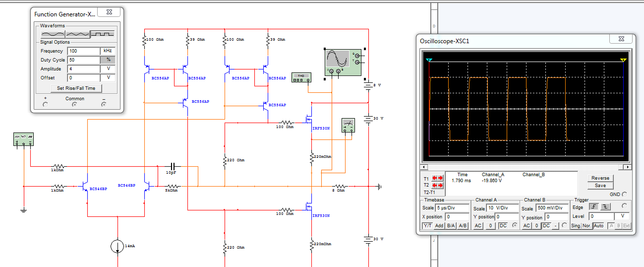This screenshot has height=267, width=644.
Task: Toggle the Function Generator Common terminal
Action: coord(75,104)
